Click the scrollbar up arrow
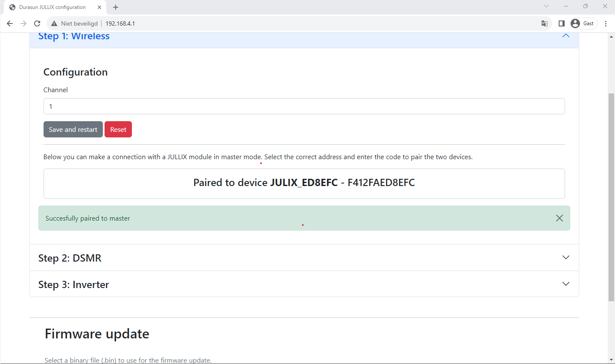The width and height of the screenshot is (615, 364). point(611,36)
